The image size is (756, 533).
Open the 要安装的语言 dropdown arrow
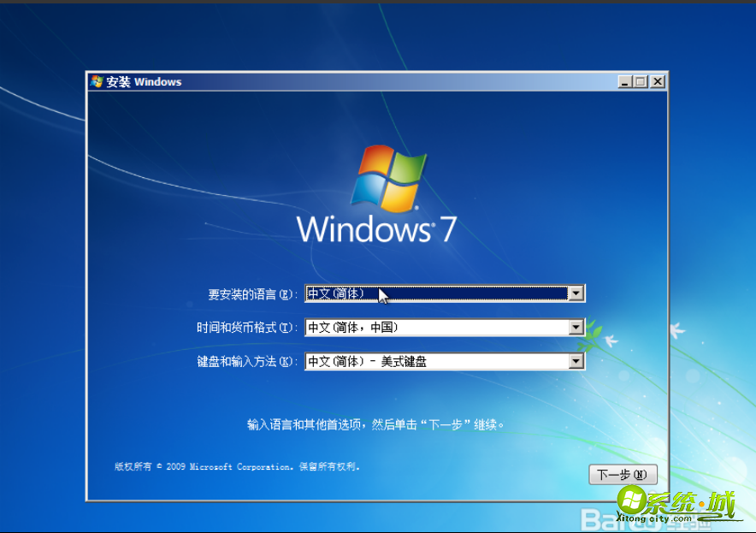577,293
